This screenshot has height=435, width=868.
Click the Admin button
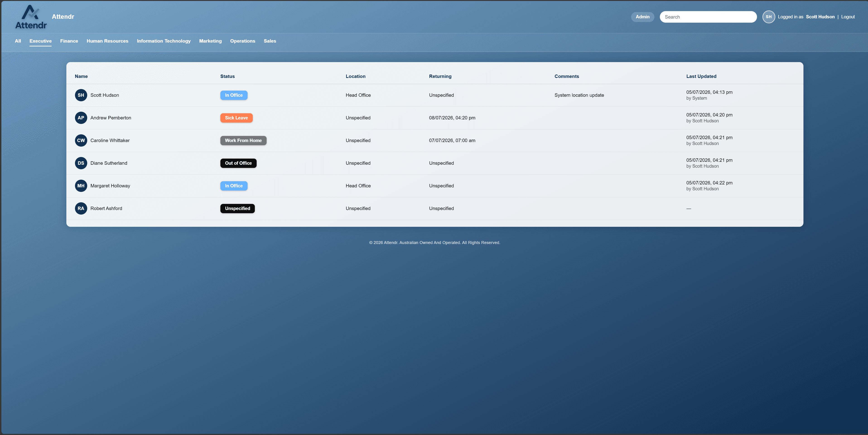click(x=642, y=17)
